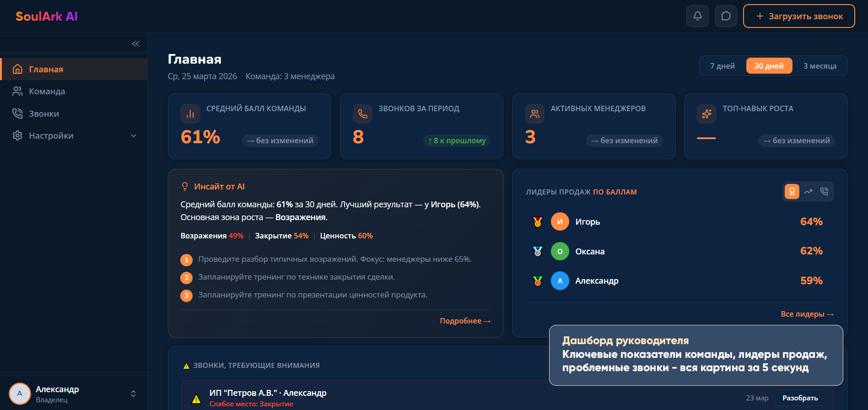Click the Ценность 60% metric
The image size is (868, 410).
346,236
